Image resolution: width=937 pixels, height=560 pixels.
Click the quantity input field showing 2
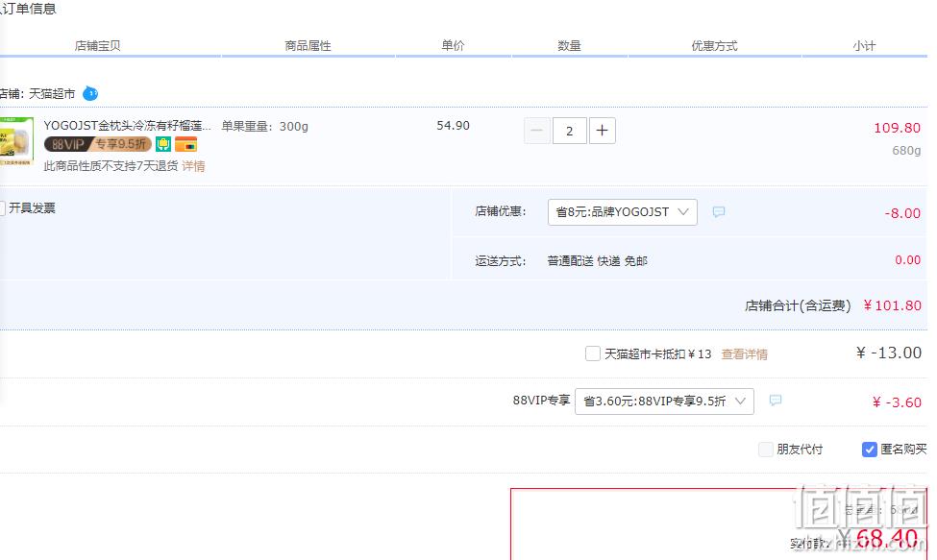tap(570, 131)
